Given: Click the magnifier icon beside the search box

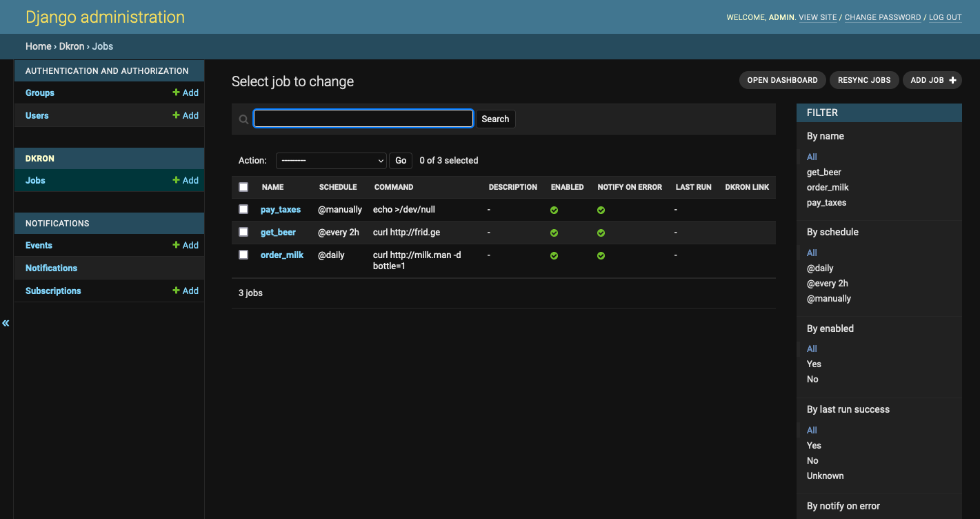Looking at the screenshot, I should click(243, 119).
